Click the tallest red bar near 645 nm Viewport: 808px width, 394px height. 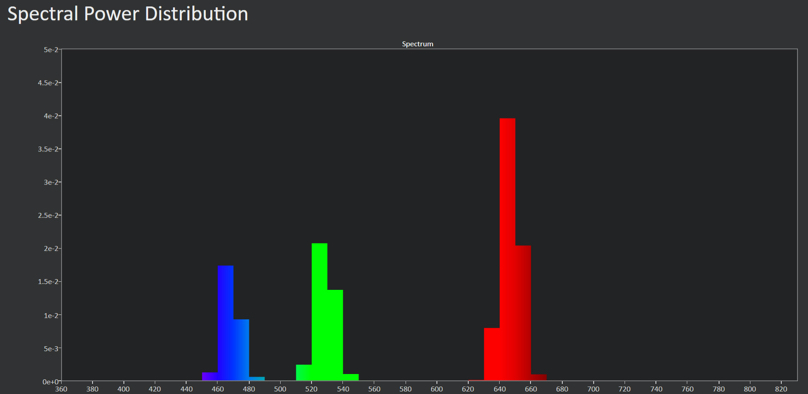coord(508,249)
